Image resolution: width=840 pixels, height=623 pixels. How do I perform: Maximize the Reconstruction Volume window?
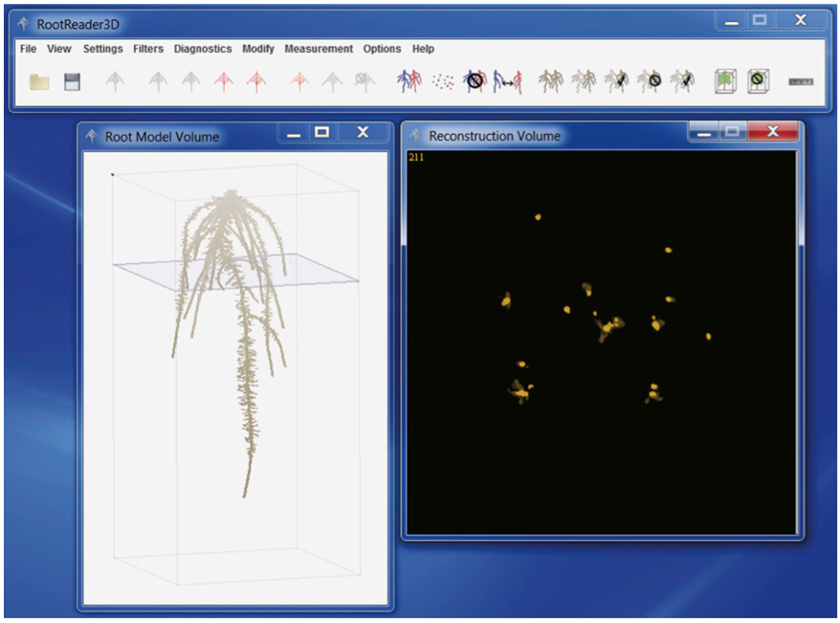point(732,131)
